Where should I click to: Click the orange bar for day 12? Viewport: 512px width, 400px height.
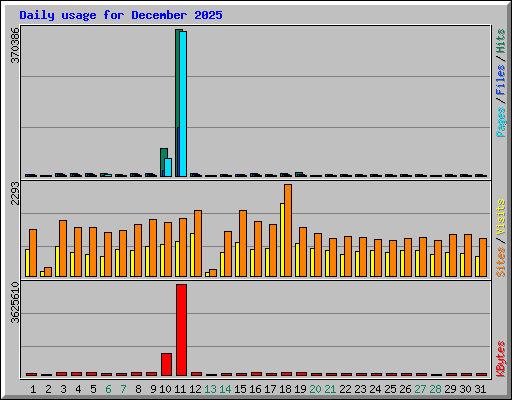(x=198, y=243)
